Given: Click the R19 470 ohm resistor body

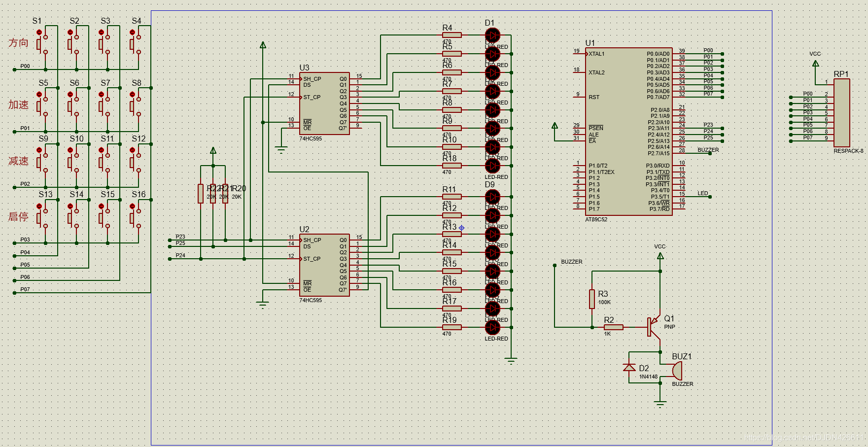Looking at the screenshot, I should (452, 327).
